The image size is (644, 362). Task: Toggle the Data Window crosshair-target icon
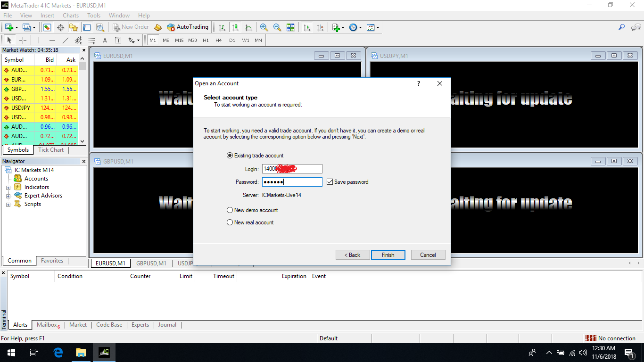(x=60, y=27)
